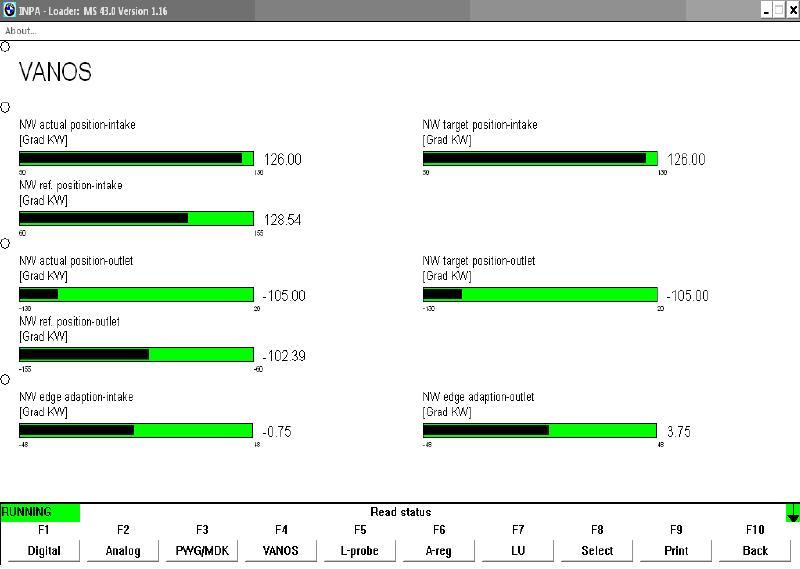Select the radio circle above intake position section
The image size is (800, 569).
5,107
